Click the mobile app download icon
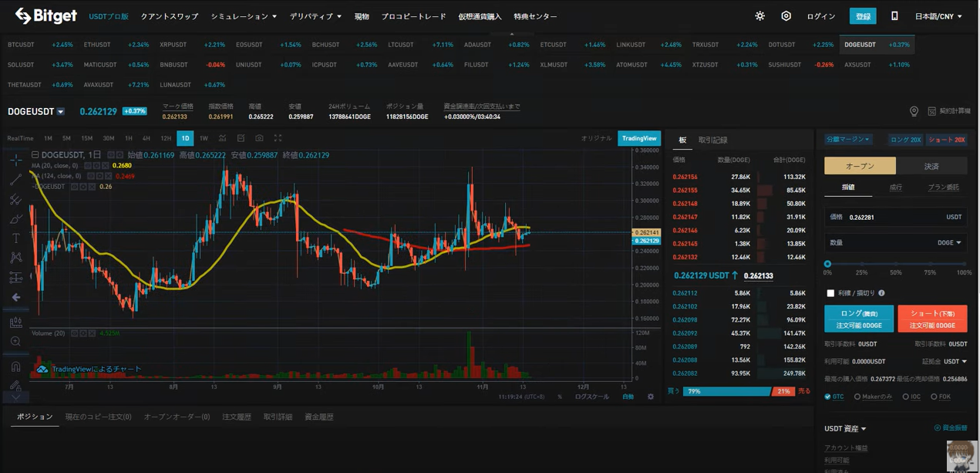 click(x=894, y=16)
